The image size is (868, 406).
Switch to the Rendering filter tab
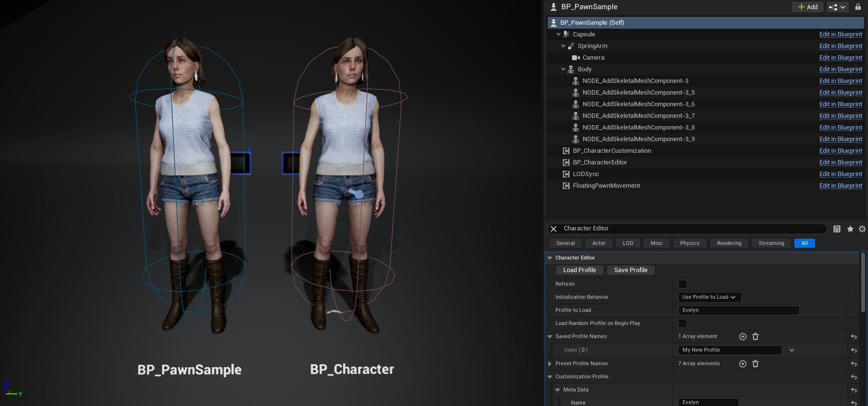tap(729, 244)
